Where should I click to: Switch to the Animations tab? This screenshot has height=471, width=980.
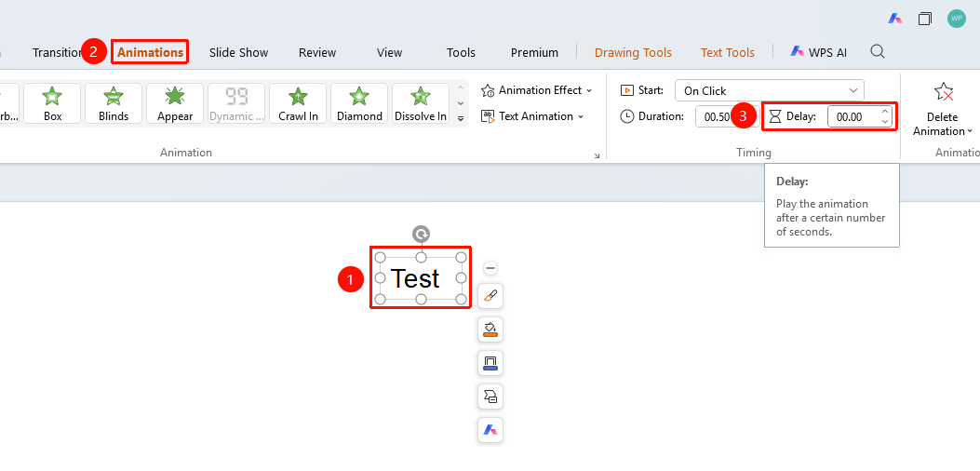[150, 52]
